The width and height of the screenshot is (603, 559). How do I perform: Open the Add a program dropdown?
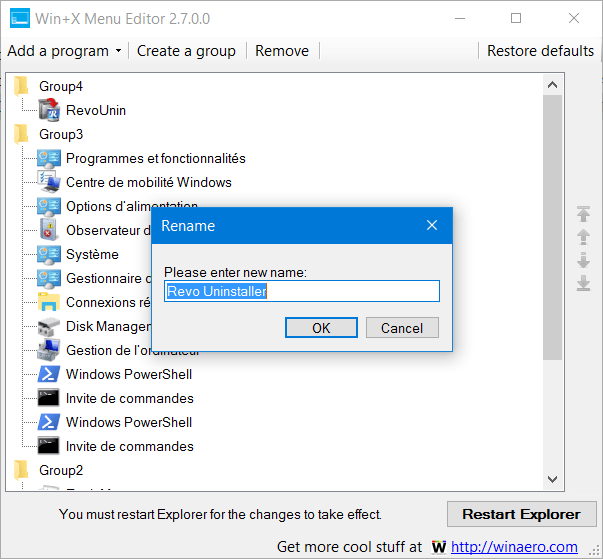click(x=64, y=51)
